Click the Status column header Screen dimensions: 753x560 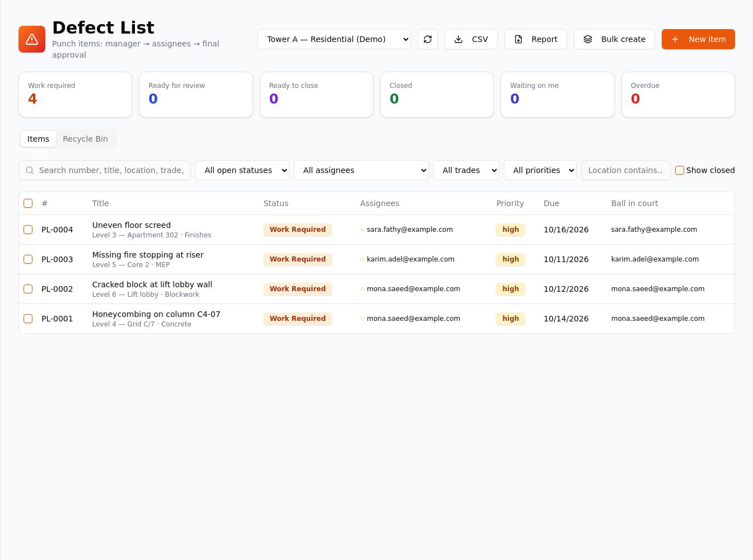click(276, 203)
